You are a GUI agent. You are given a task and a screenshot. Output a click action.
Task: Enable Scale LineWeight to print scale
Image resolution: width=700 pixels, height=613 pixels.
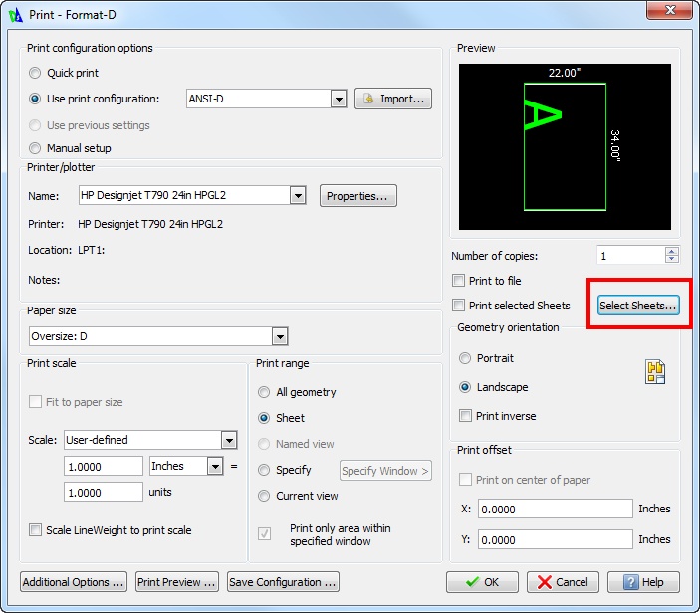[x=35, y=530]
